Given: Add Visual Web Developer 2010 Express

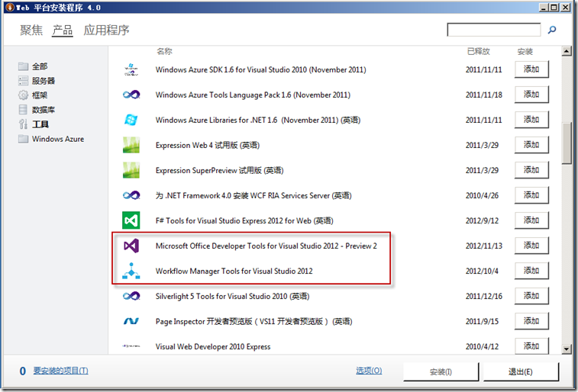Looking at the screenshot, I should 531,346.
